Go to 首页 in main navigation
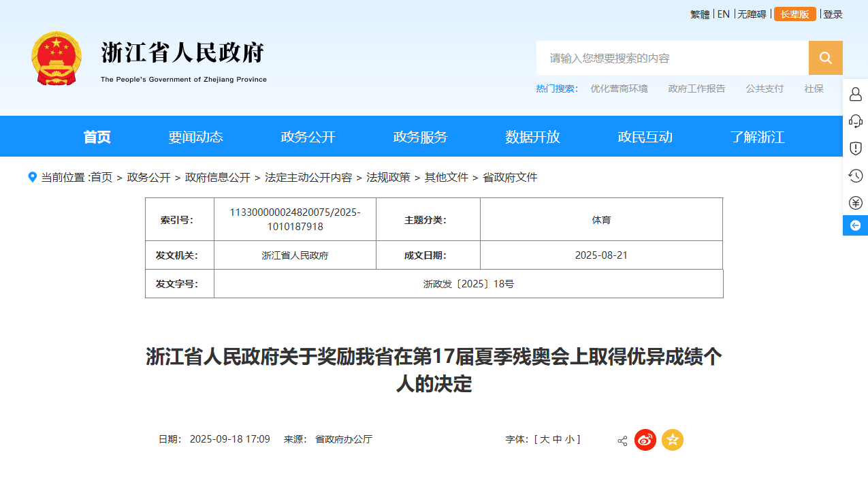The height and width of the screenshot is (478, 868). click(97, 137)
